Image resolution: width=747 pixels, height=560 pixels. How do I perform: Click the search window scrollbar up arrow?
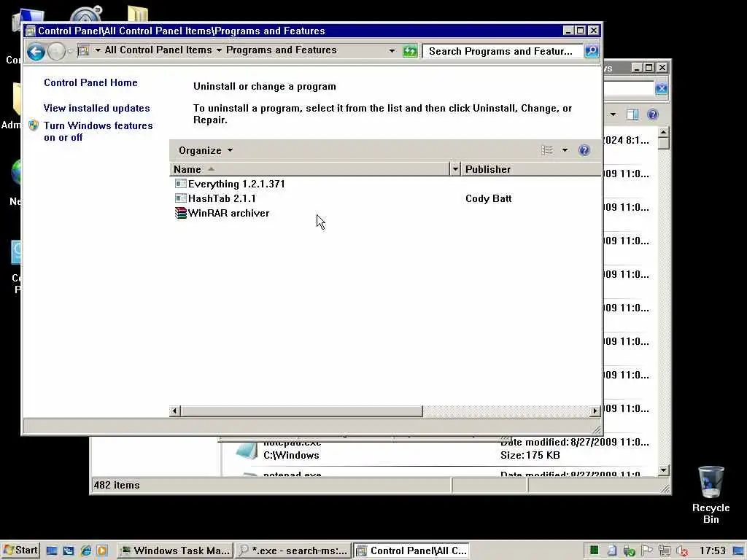(663, 131)
